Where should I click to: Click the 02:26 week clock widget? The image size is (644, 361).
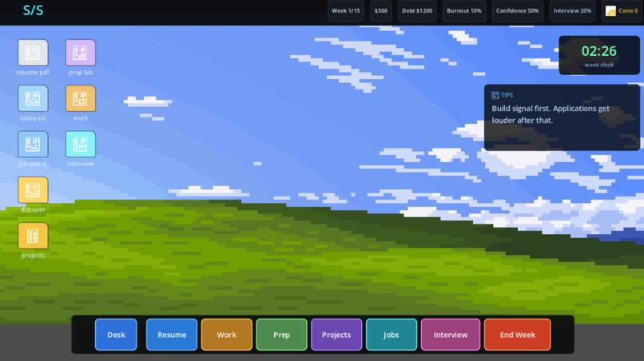(599, 55)
